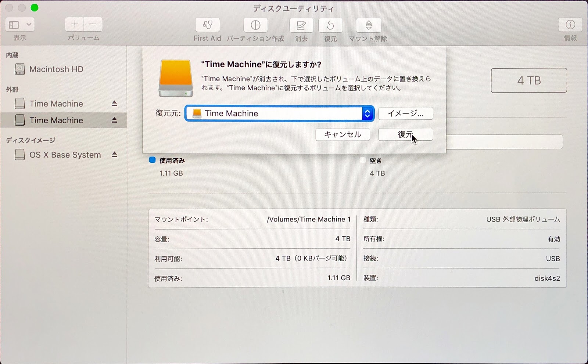
Task: Click the First Aid toolbar icon
Action: point(207,25)
